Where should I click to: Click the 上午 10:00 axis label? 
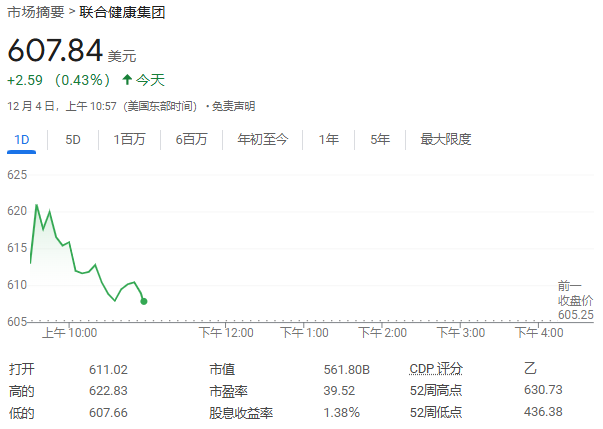point(70,333)
